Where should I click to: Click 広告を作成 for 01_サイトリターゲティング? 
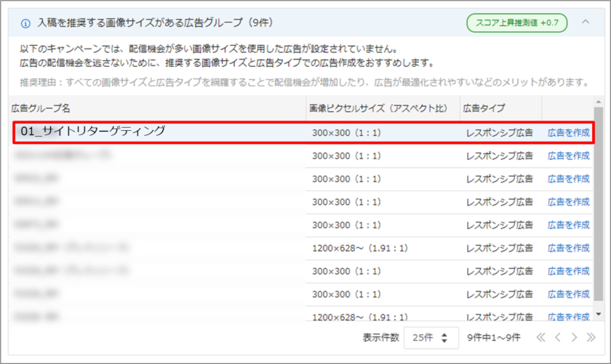click(568, 132)
